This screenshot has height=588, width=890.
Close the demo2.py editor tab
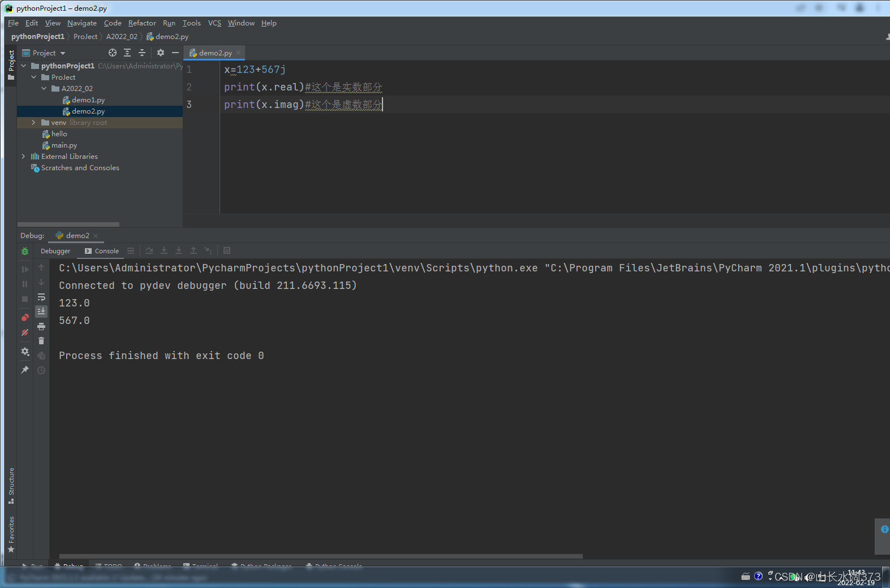238,53
